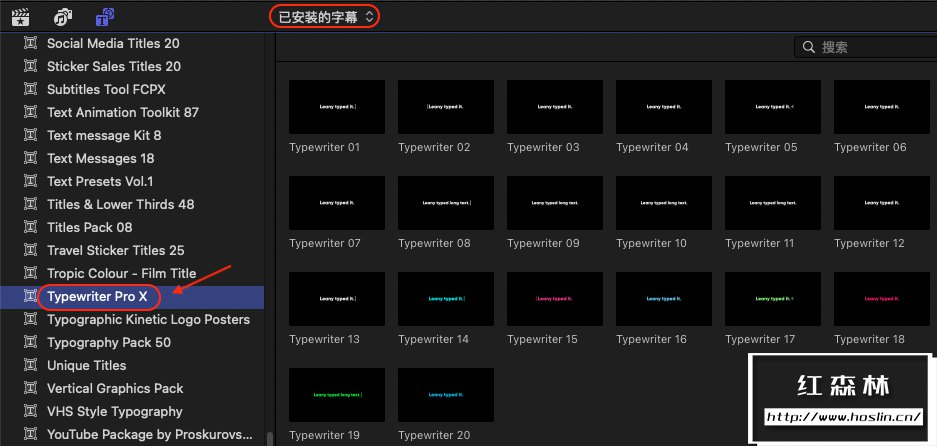The width and height of the screenshot is (937, 446).
Task: Select the Typewriter 10 thumbnail
Action: coord(664,203)
